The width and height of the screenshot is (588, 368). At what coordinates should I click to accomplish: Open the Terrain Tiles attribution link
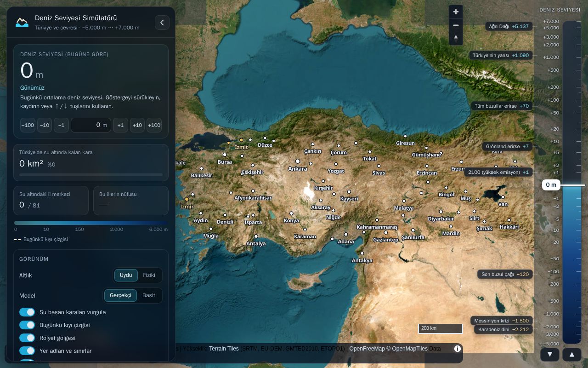(224, 349)
